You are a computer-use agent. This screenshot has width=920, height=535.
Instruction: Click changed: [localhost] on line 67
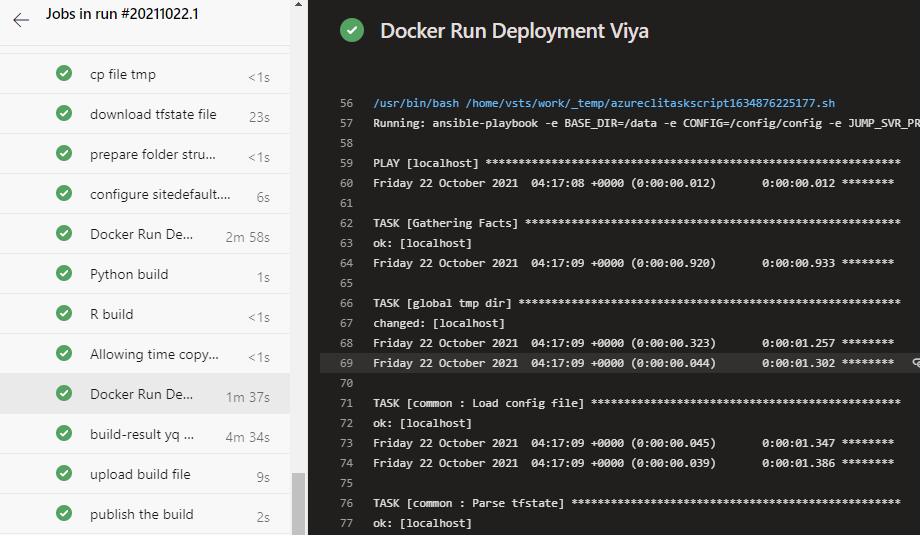click(x=439, y=323)
